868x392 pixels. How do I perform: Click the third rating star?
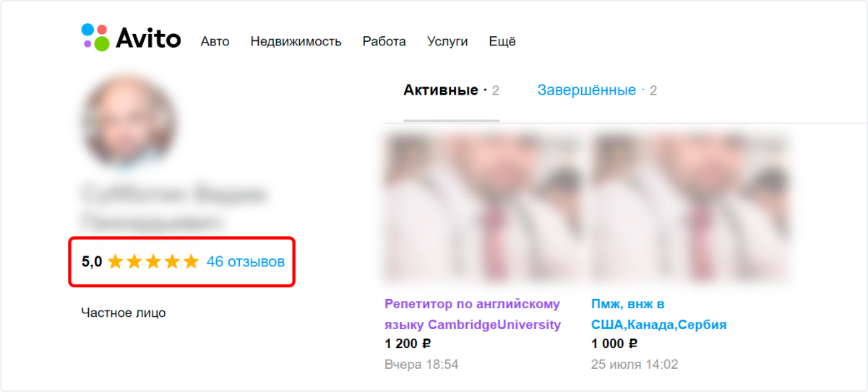coord(153,261)
